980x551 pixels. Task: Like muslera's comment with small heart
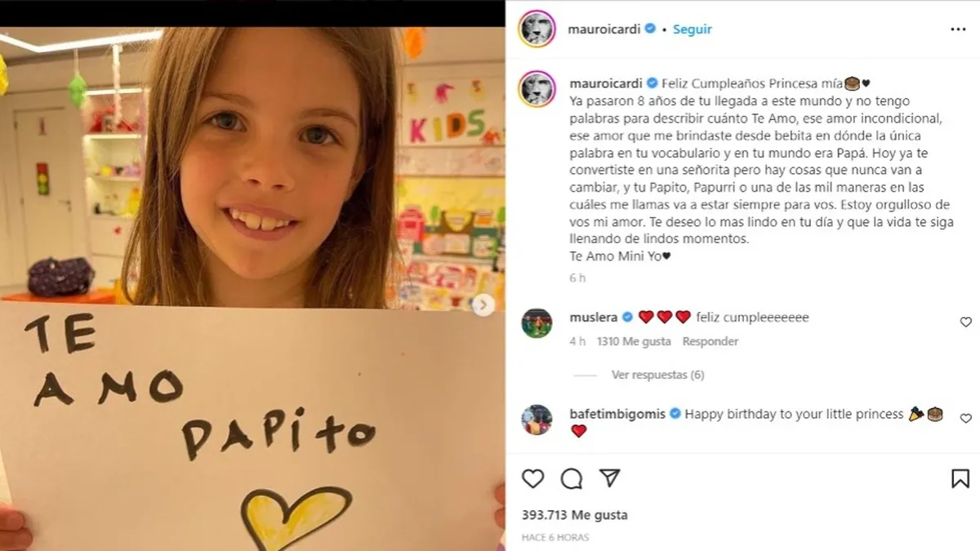(x=966, y=322)
